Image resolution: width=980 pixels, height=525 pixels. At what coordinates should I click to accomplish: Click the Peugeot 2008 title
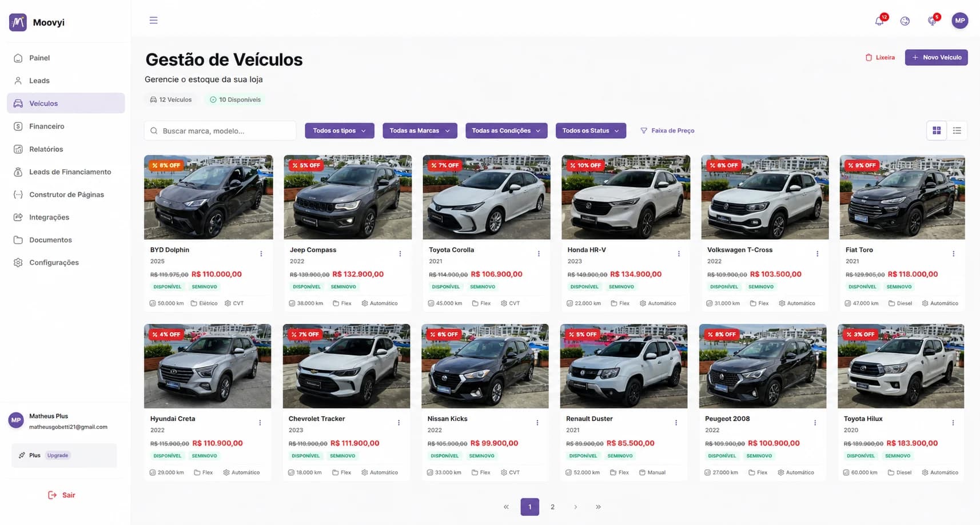pos(727,419)
